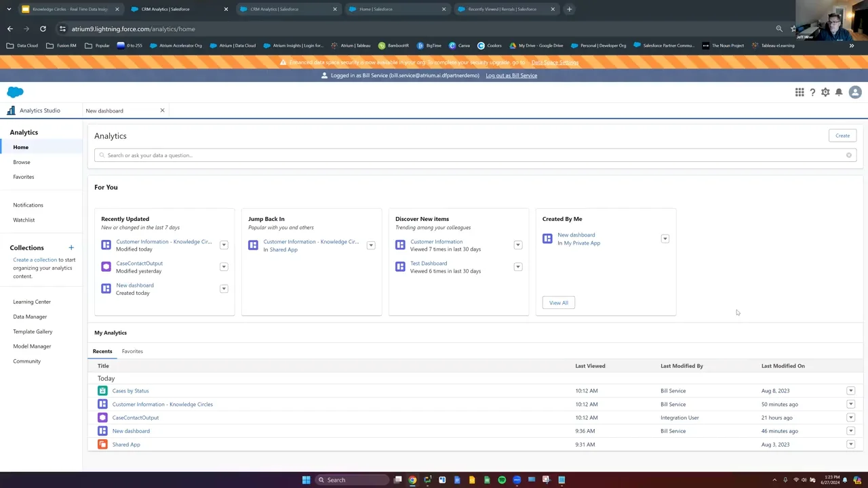Expand dropdown for New dashboard in Created By Me
Viewport: 868px width, 488px height.
pos(665,239)
